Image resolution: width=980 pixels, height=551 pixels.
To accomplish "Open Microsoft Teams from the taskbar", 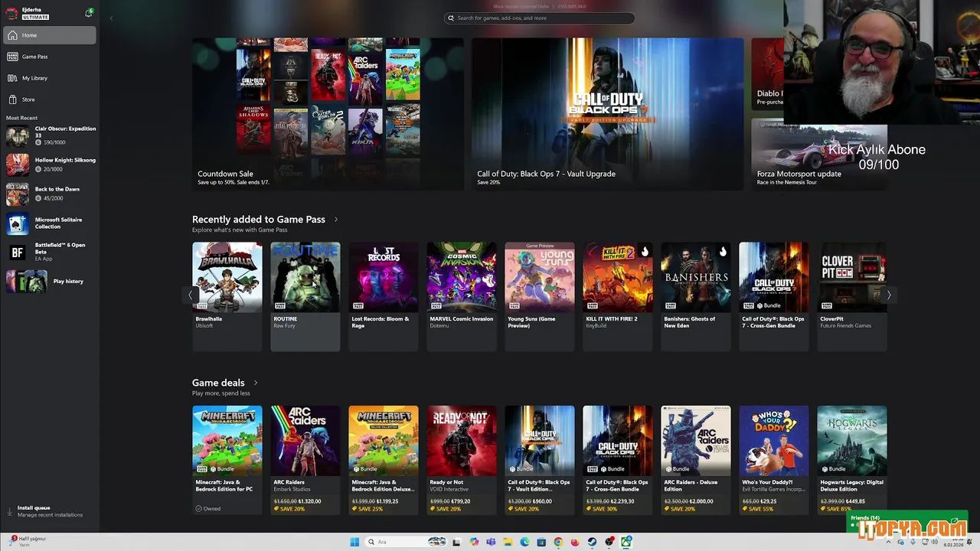I will point(491,542).
